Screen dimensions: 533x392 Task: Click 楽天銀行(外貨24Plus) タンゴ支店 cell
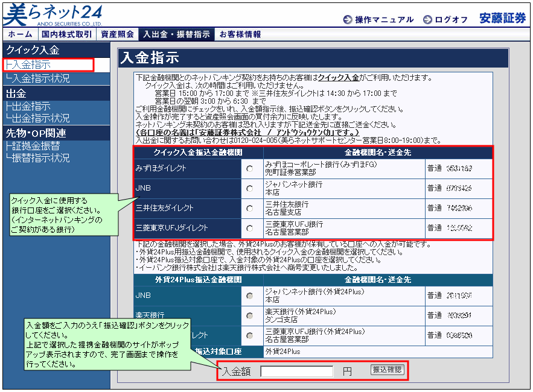tap(344, 316)
